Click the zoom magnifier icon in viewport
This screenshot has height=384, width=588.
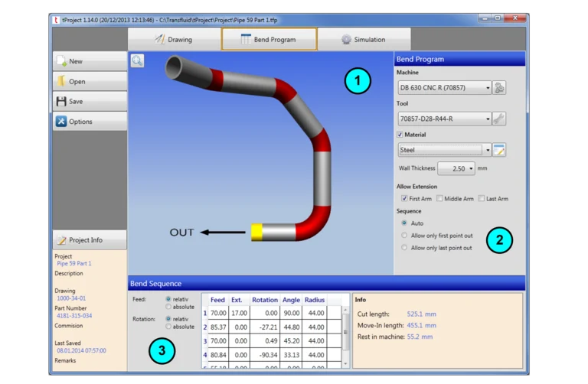click(137, 60)
